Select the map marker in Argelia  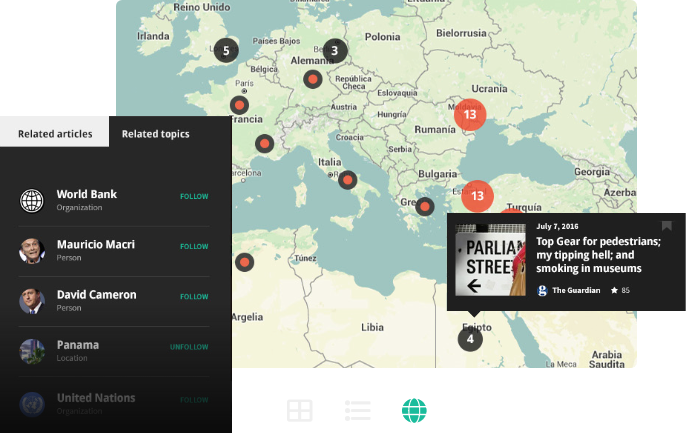(245, 262)
